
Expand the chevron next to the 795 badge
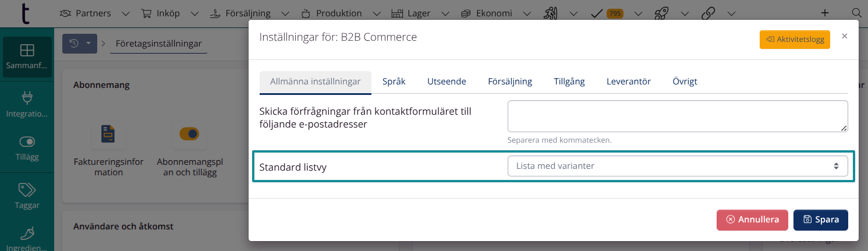638,13
